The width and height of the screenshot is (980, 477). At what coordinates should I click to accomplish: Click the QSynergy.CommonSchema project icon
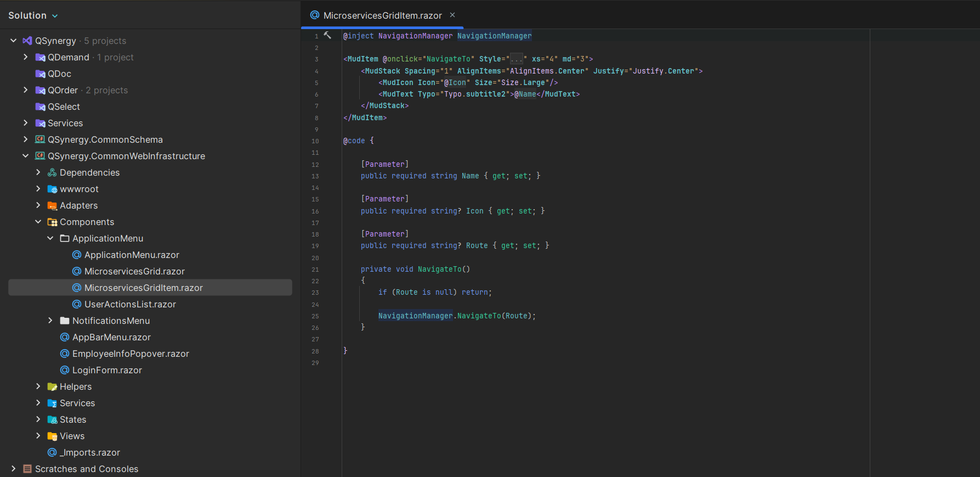click(40, 139)
